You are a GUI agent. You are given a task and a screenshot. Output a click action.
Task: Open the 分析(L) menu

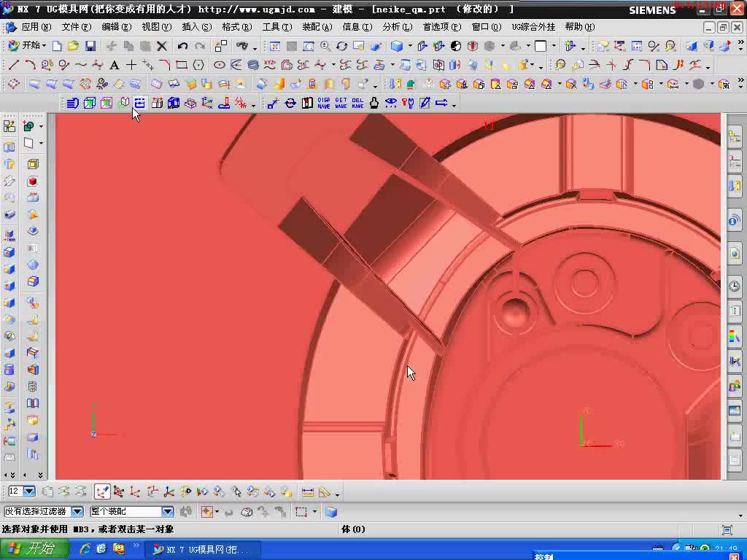tap(398, 27)
